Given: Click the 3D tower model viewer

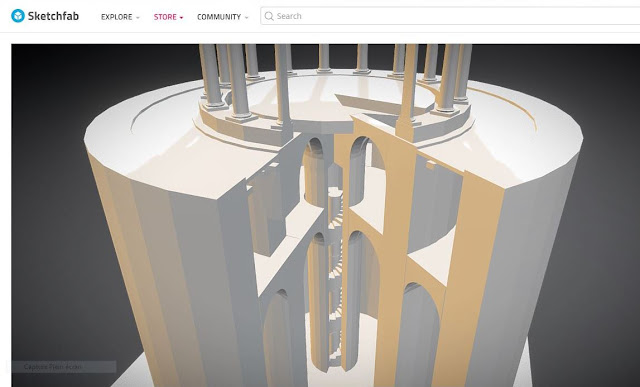Looking at the screenshot, I should pyautogui.click(x=326, y=216).
